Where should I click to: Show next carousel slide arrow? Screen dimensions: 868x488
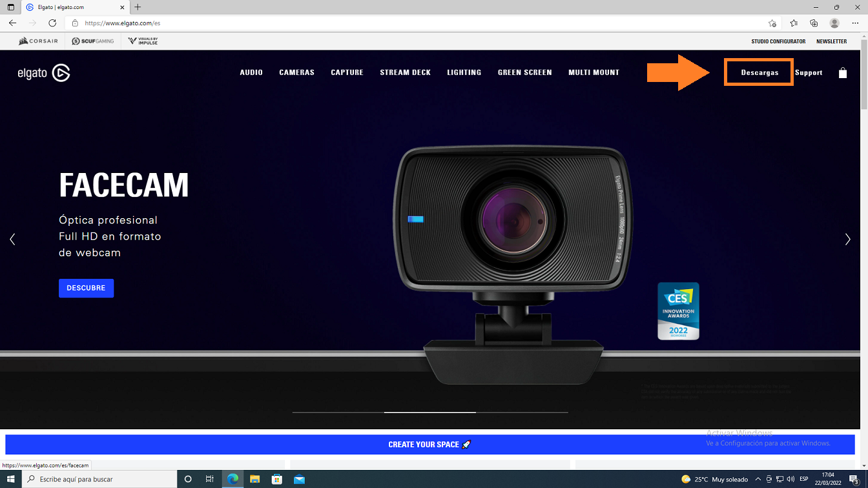pyautogui.click(x=848, y=239)
